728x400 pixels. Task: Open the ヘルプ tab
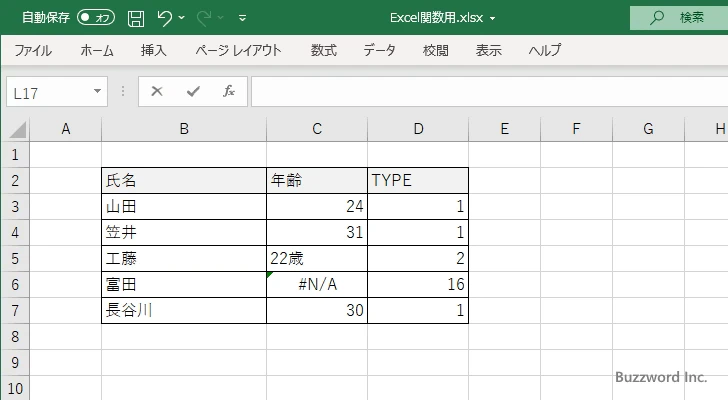point(545,50)
